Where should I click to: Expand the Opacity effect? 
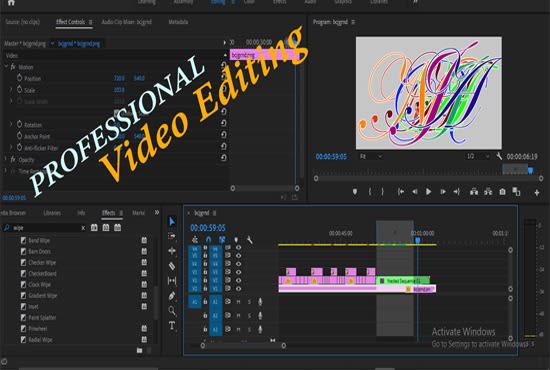(x=6, y=159)
